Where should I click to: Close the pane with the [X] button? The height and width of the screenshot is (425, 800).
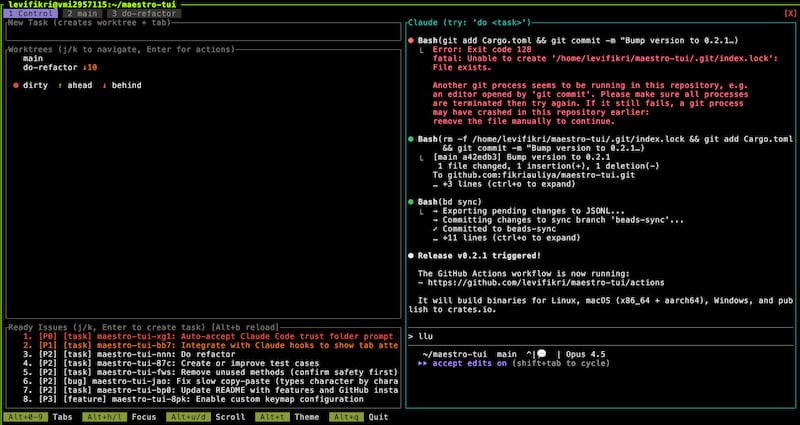(x=789, y=14)
